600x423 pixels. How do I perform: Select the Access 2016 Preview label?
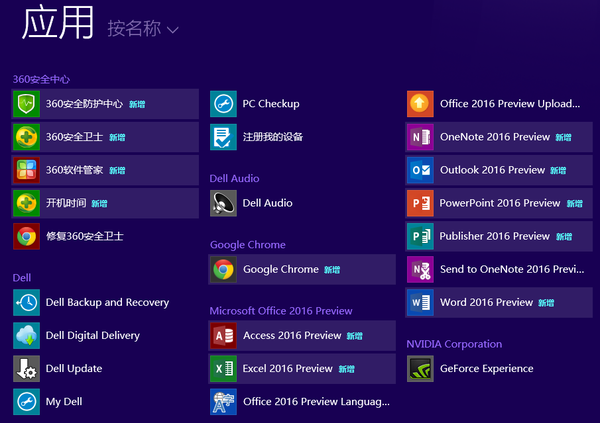(292, 335)
